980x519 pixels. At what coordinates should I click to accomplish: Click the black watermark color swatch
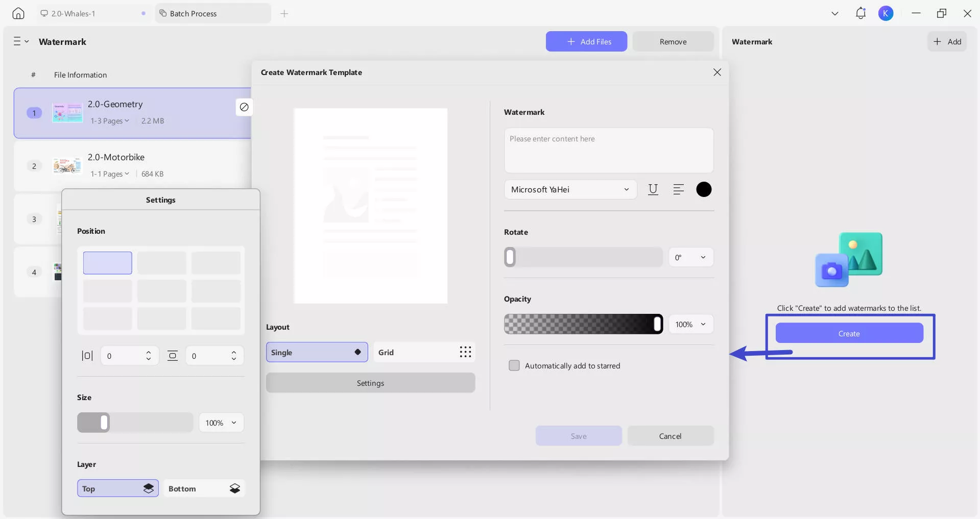[703, 189]
